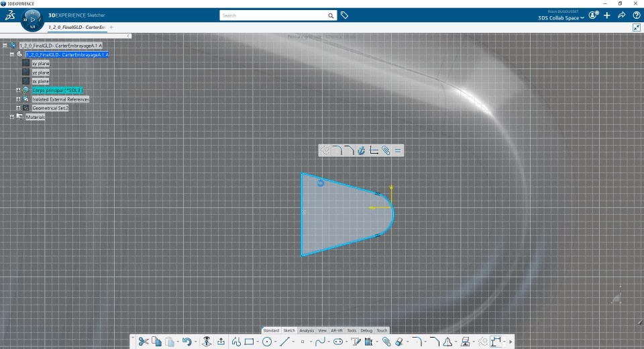Image resolution: width=644 pixels, height=349 pixels.
Task: Select the Elongated Hole slot tool
Action: click(338, 342)
